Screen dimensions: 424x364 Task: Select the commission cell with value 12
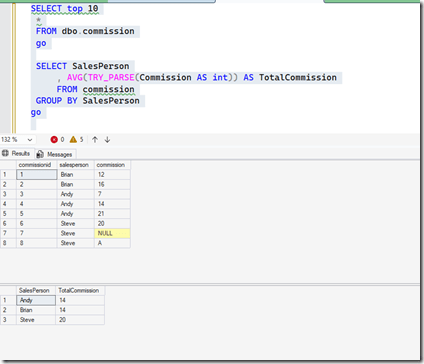pyautogui.click(x=112, y=175)
